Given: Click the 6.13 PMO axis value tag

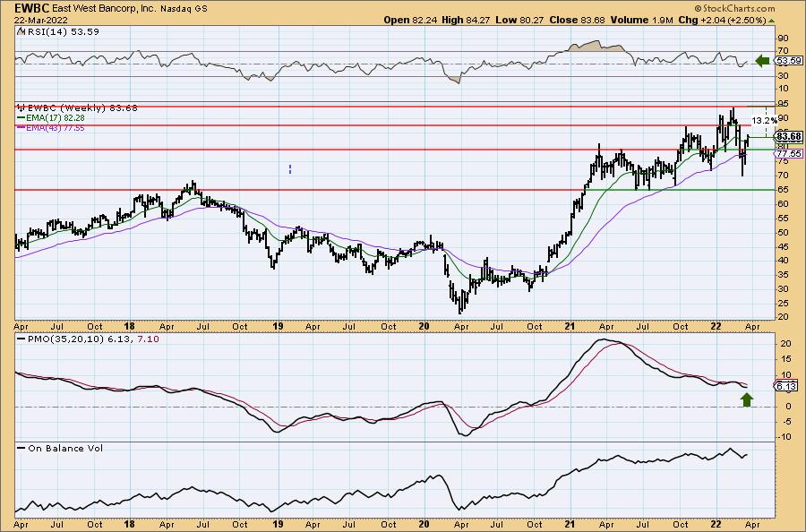Looking at the screenshot, I should coord(786,386).
